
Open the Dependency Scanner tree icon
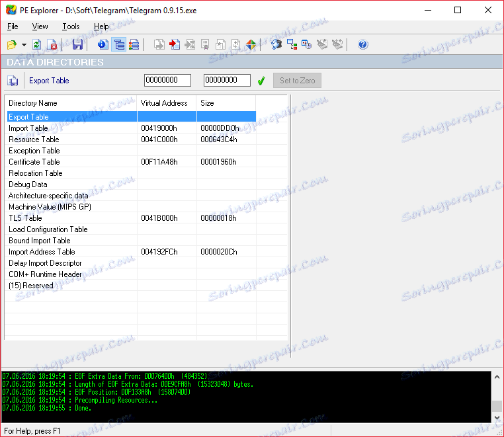coord(292,44)
